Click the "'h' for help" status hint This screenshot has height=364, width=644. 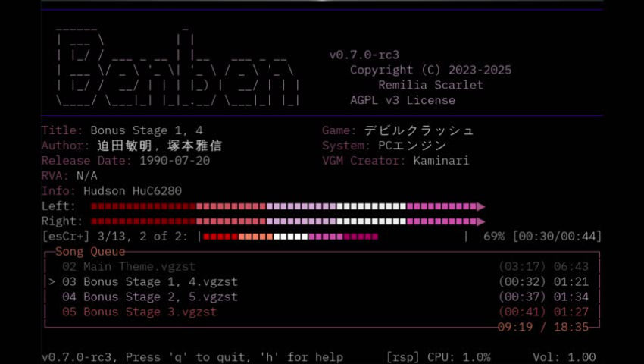tap(302, 357)
